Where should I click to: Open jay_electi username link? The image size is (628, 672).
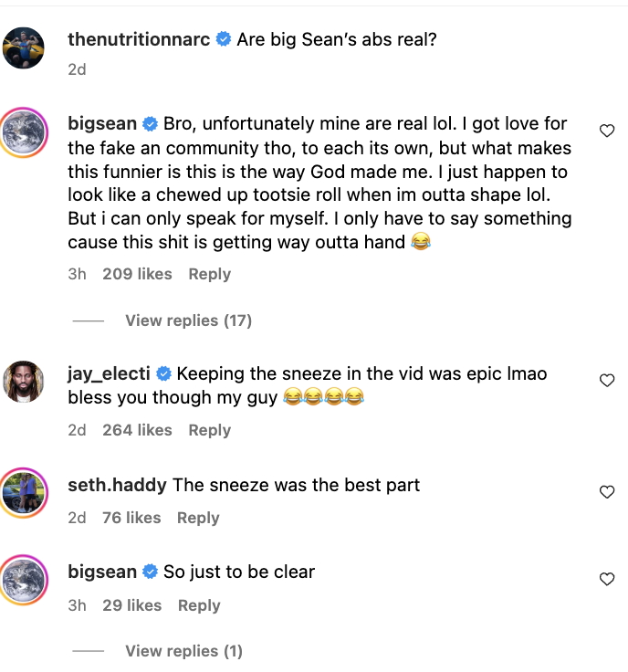pos(109,373)
